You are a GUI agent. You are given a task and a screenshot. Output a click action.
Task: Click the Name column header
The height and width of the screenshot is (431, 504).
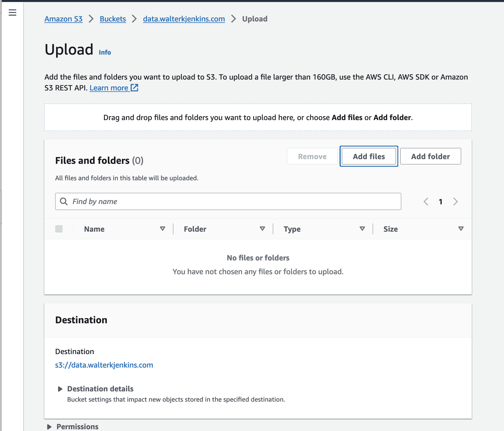(x=94, y=229)
